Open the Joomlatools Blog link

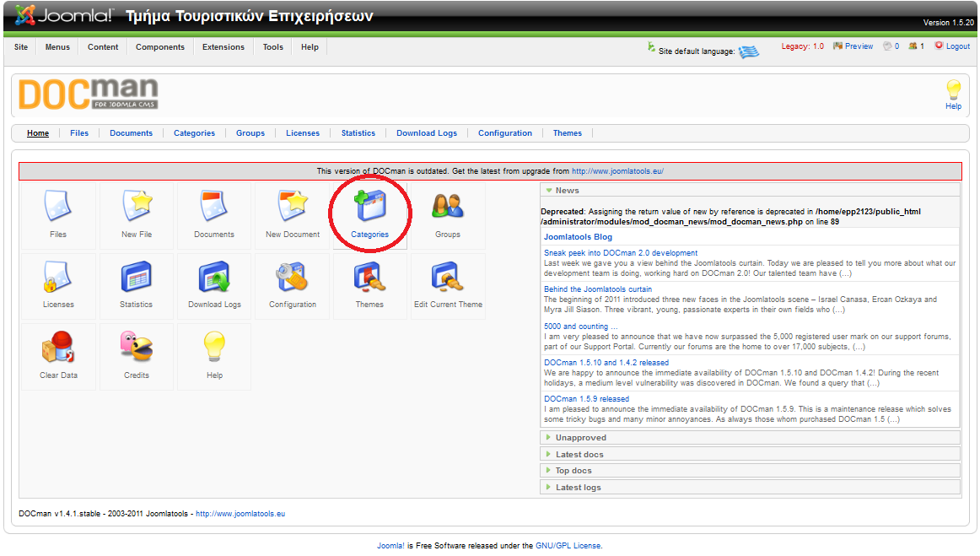click(578, 237)
